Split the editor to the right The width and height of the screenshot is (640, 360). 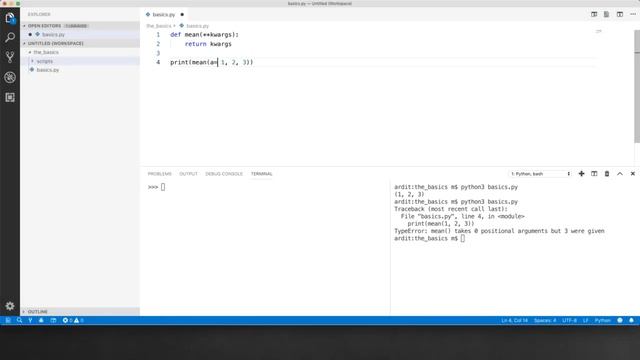pos(620,14)
